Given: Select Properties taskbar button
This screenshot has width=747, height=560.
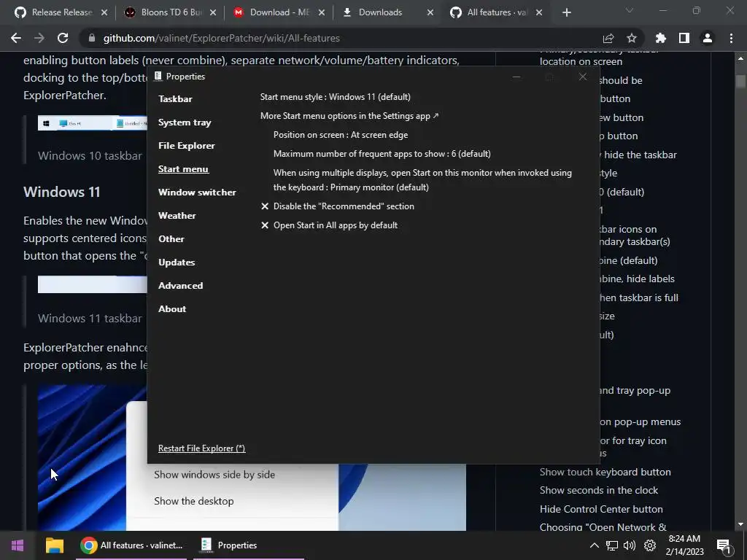Looking at the screenshot, I should tap(249, 545).
